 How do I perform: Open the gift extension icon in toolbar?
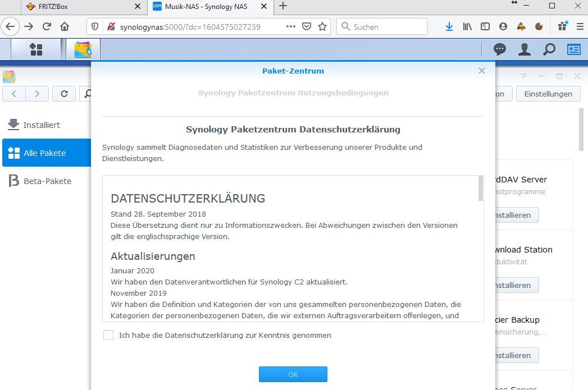(563, 26)
